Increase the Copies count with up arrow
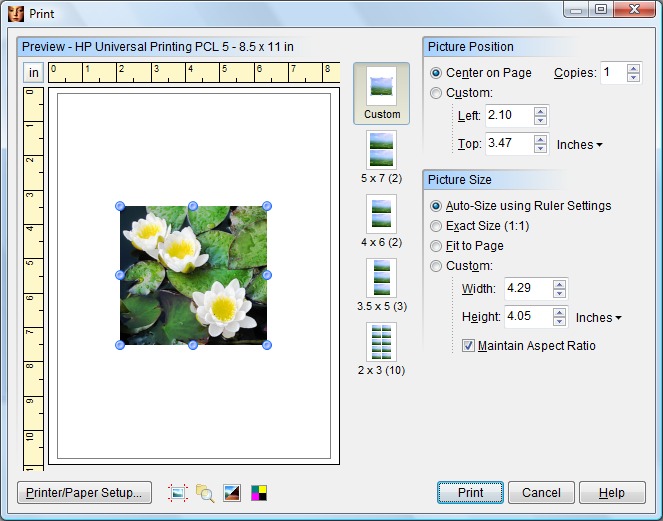The height and width of the screenshot is (521, 663). pos(633,68)
